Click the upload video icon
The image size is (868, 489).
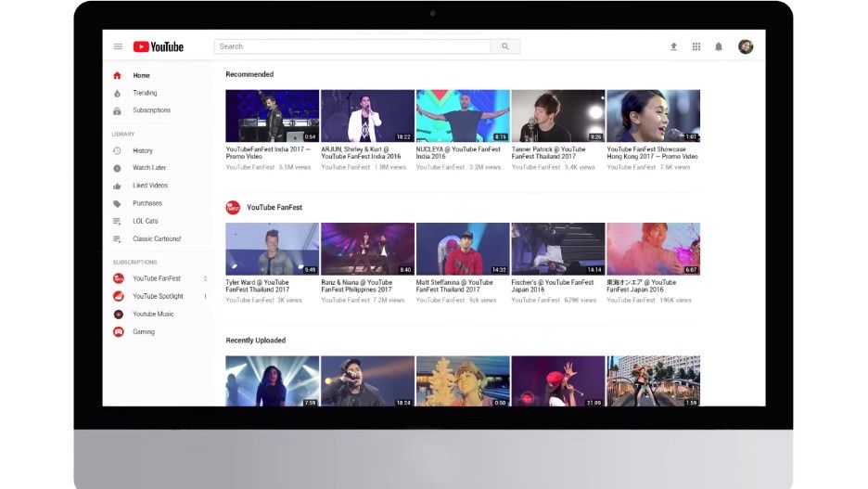(673, 46)
